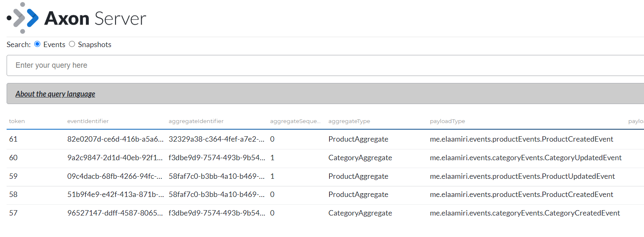644x237 pixels.
Task: Click aggregate identifier f3dbe9d9 in token 57 row
Action: [217, 213]
